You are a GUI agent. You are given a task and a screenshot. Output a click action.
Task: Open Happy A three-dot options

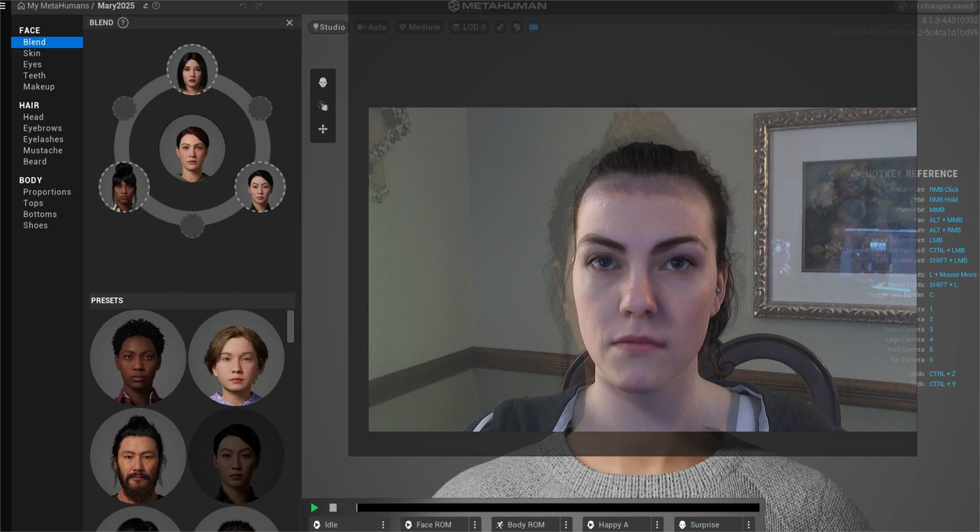click(x=657, y=525)
